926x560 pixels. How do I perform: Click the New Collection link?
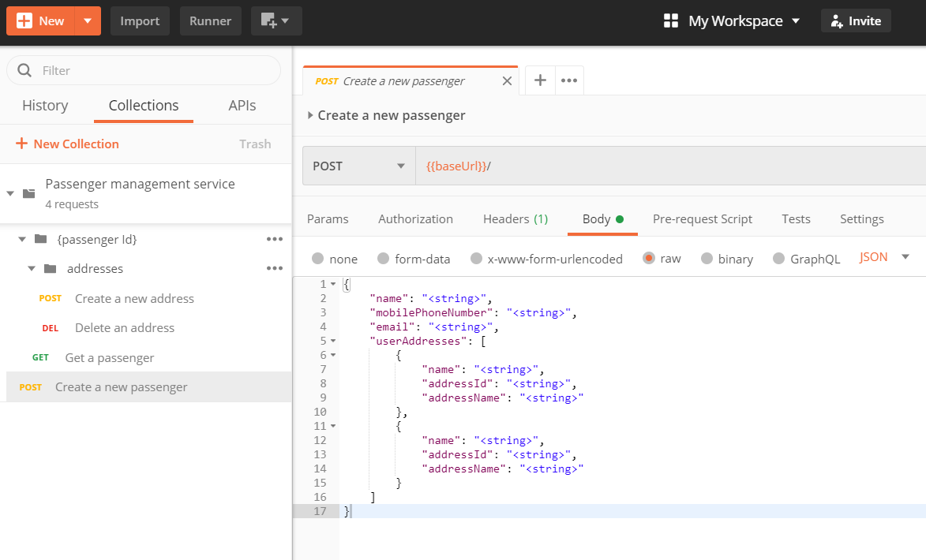coord(67,144)
